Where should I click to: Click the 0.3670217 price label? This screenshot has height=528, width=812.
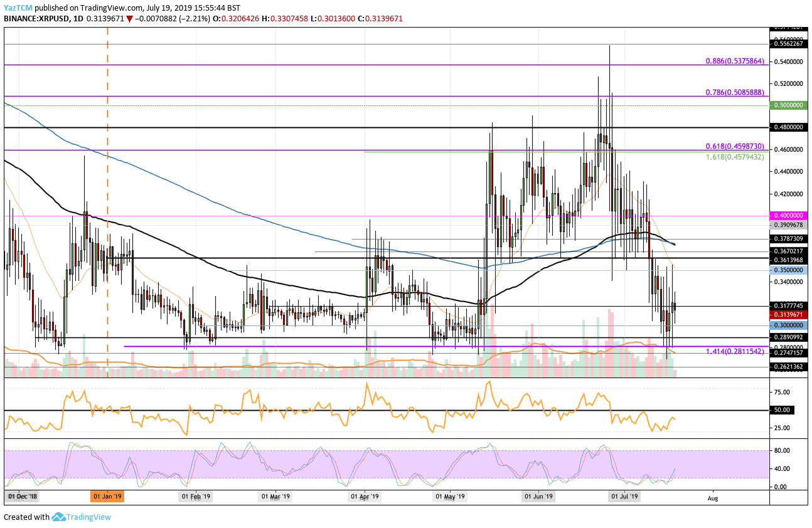tap(788, 251)
